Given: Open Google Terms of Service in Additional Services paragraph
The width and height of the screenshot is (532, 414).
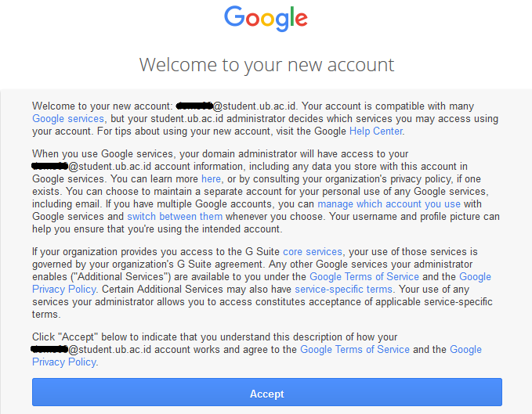Looking at the screenshot, I should (364, 277).
